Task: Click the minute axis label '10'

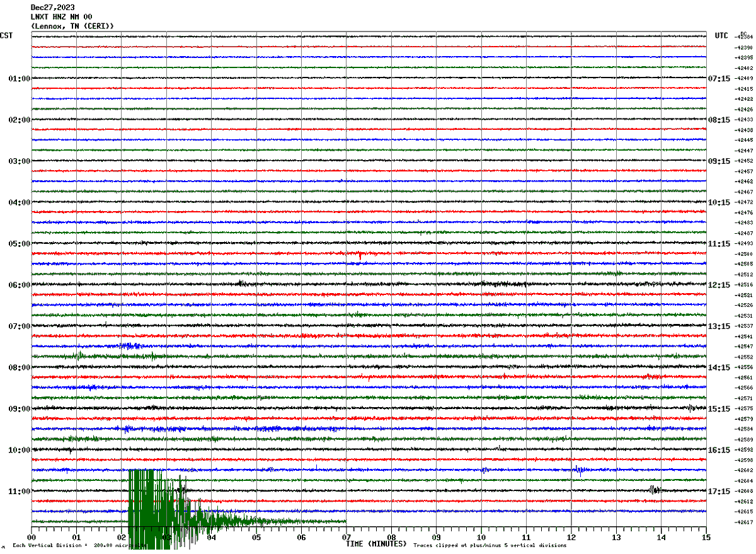Action: pyautogui.click(x=481, y=538)
